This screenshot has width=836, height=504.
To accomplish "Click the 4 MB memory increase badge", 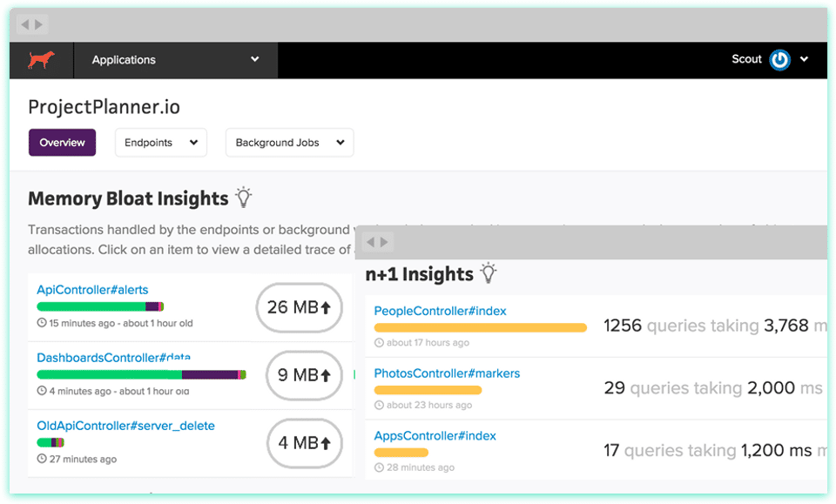I will click(304, 443).
